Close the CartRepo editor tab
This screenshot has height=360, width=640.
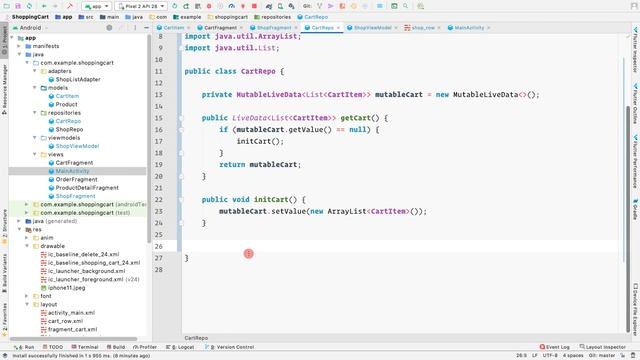(x=338, y=28)
